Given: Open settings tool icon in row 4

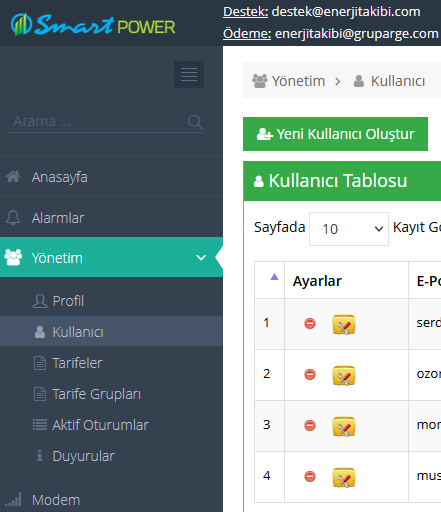Looking at the screenshot, I should pyautogui.click(x=344, y=477).
